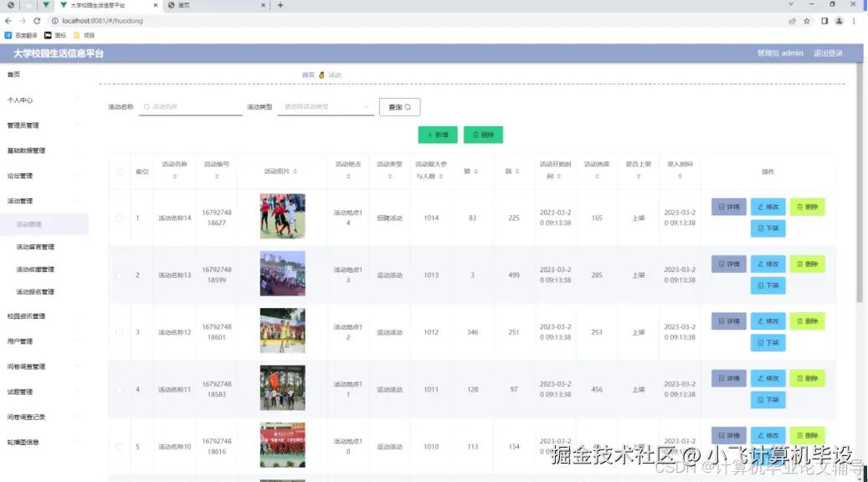868x482 pixels.
Task: Open the 活动留言管理 submenu item
Action: coord(44,247)
